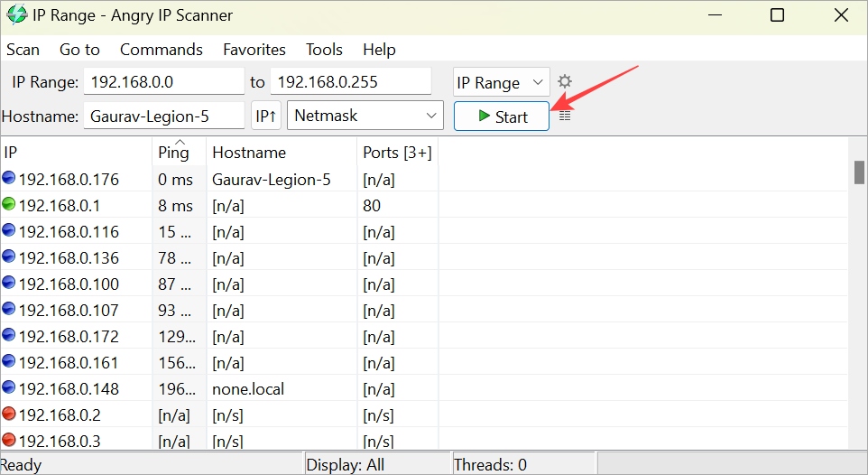Click the blue status dot for 192.168.0.136
The width and height of the screenshot is (868, 475).
9,256
